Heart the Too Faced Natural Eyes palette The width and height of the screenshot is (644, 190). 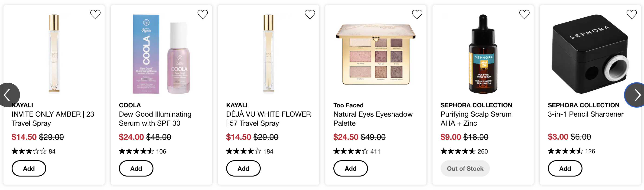point(417,14)
